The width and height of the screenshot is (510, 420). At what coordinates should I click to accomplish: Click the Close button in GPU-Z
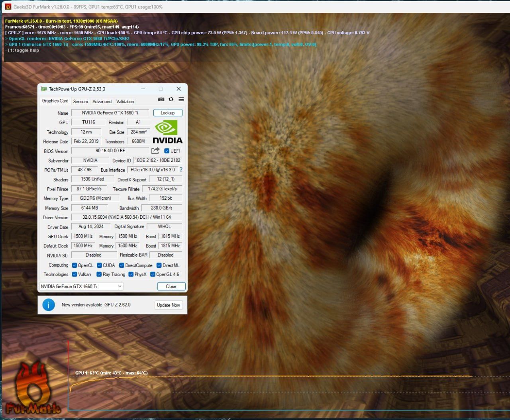171,287
